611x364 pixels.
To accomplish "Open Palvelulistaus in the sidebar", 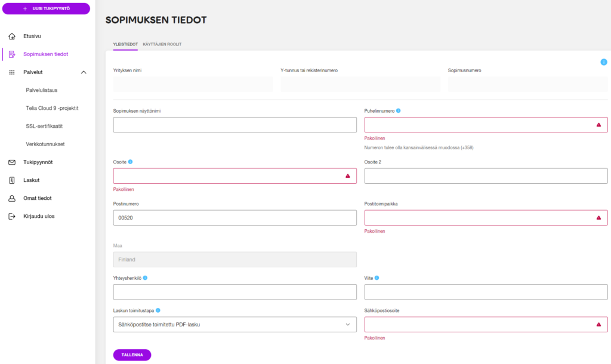I will (x=42, y=90).
